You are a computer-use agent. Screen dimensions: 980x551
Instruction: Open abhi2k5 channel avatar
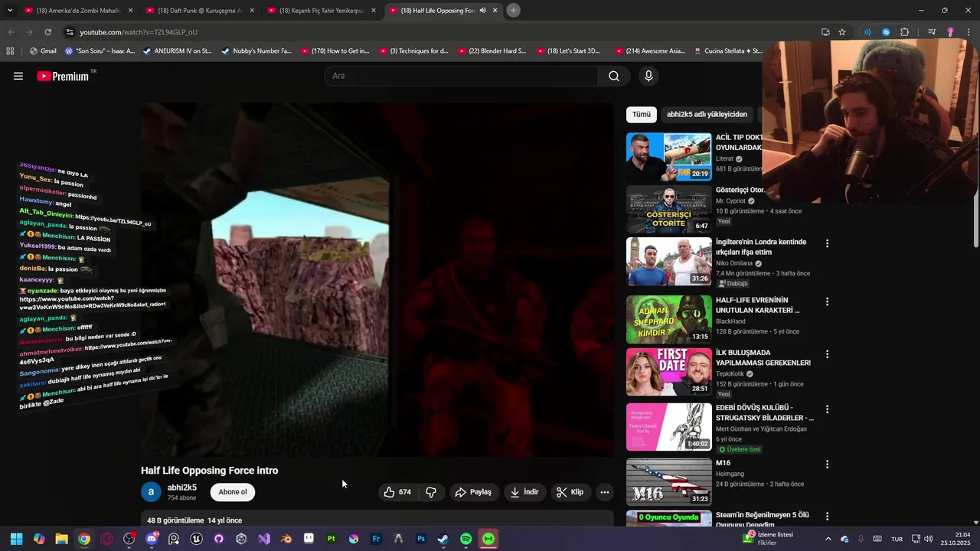(152, 492)
